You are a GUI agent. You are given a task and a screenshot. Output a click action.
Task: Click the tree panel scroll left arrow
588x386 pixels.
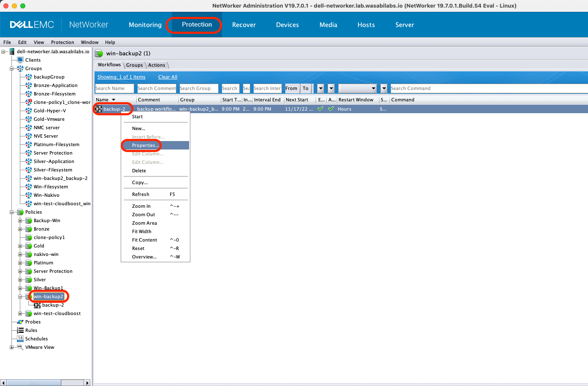[3, 383]
